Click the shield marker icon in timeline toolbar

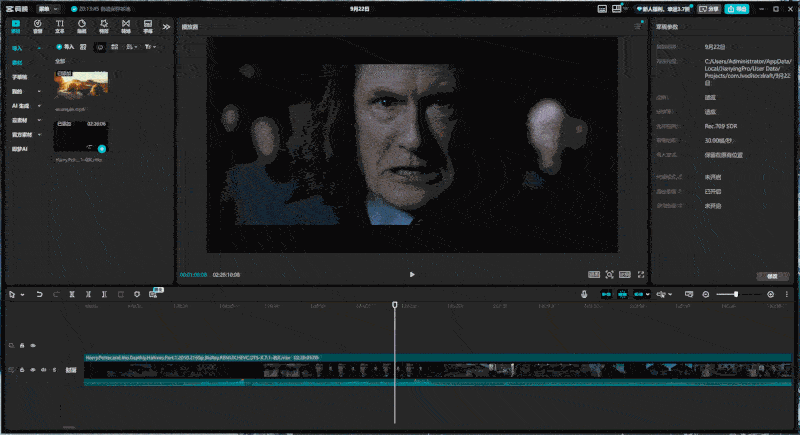137,294
